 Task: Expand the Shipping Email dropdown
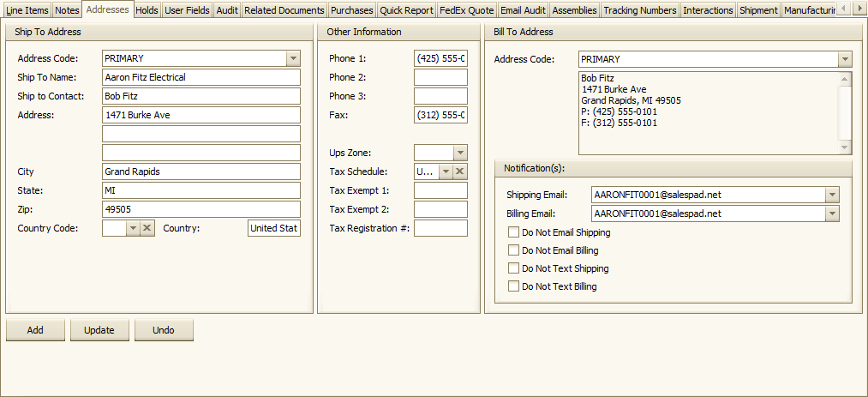coord(832,195)
